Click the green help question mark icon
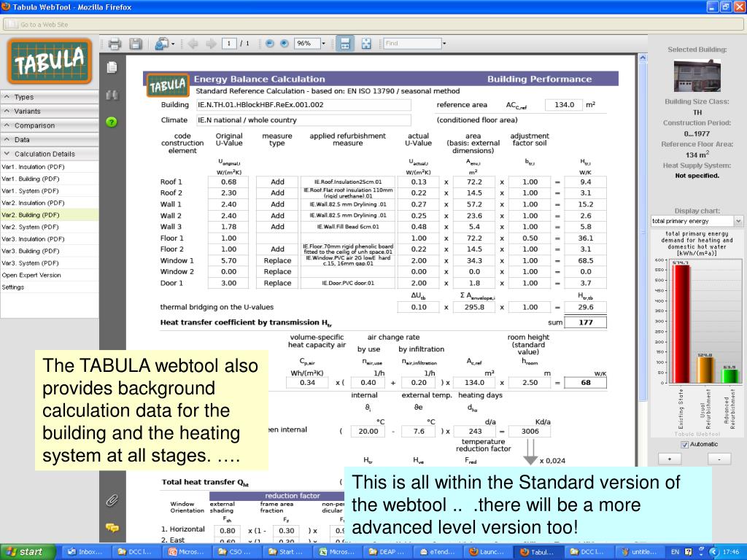The width and height of the screenshot is (747, 560). pos(112,122)
